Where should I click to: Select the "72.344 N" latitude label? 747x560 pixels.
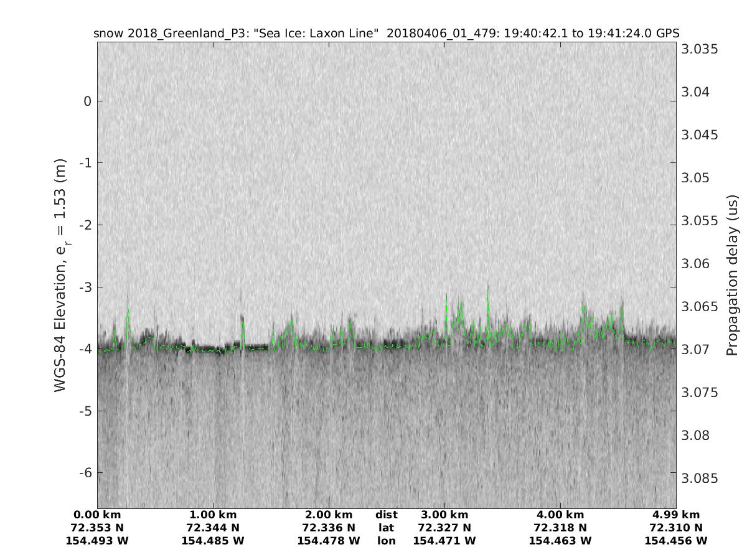click(x=213, y=528)
